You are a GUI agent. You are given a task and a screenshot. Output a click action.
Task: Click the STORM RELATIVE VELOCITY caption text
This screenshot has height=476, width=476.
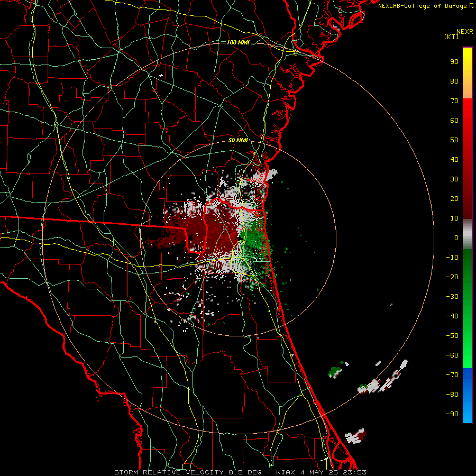pyautogui.click(x=169, y=472)
